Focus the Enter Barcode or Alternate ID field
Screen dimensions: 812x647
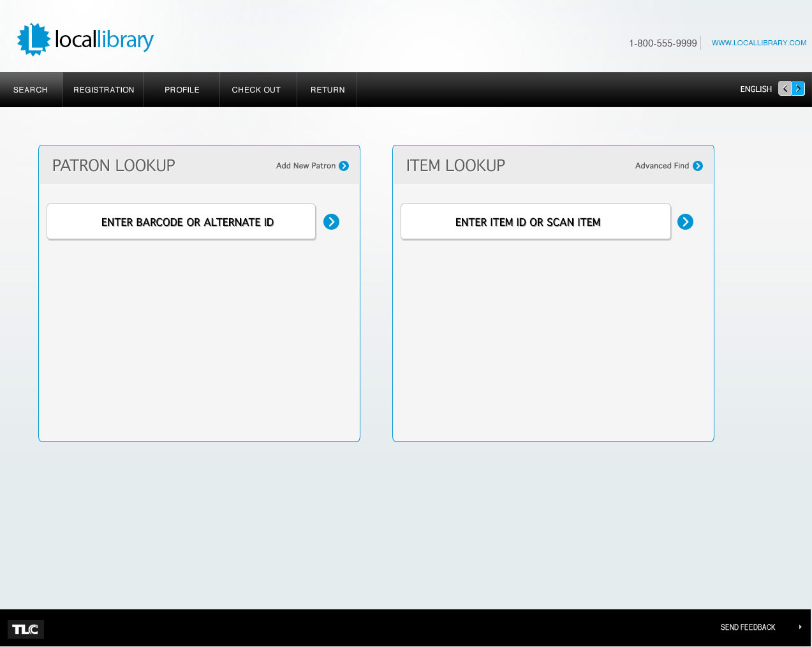coord(181,222)
